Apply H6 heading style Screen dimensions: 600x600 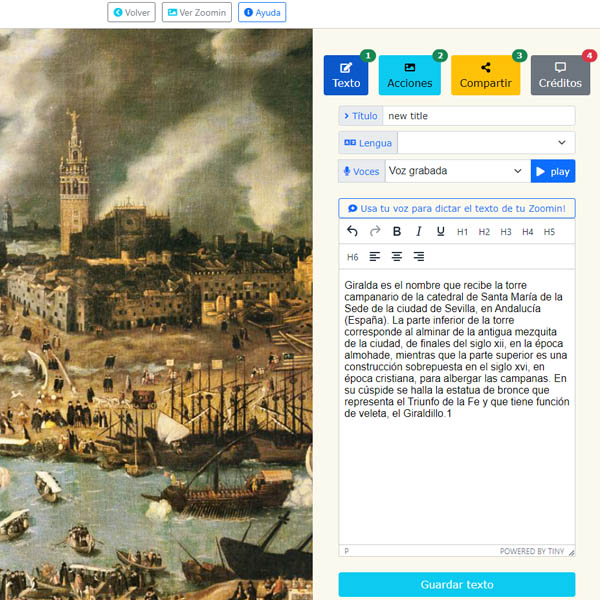click(x=352, y=257)
